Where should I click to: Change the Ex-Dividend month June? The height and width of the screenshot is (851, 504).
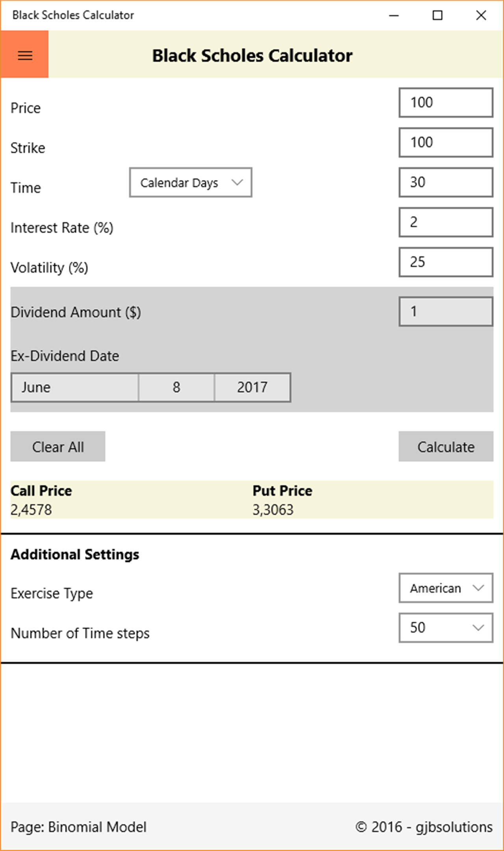point(75,387)
